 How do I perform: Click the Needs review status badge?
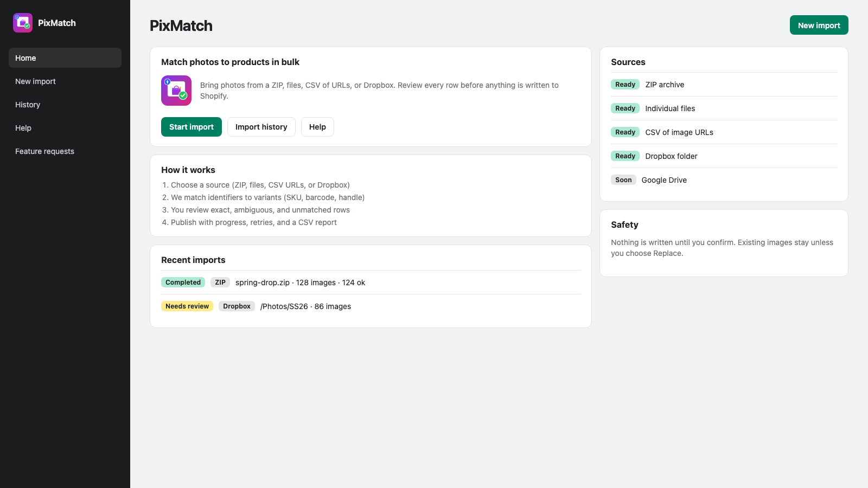[187, 306]
